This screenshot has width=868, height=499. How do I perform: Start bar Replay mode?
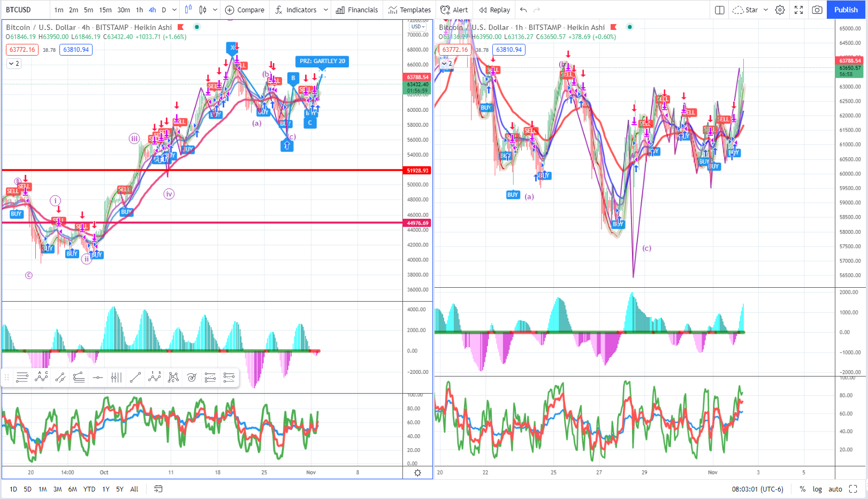494,10
